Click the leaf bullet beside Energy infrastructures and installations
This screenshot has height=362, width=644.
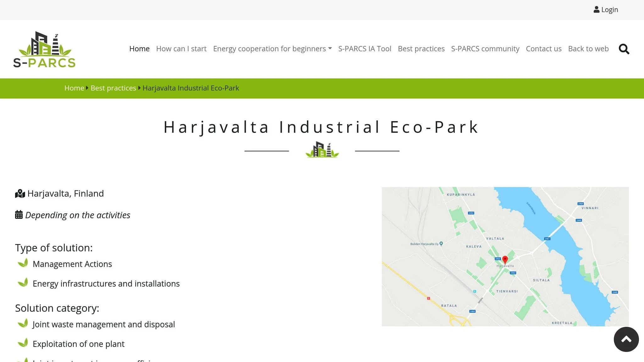23,282
